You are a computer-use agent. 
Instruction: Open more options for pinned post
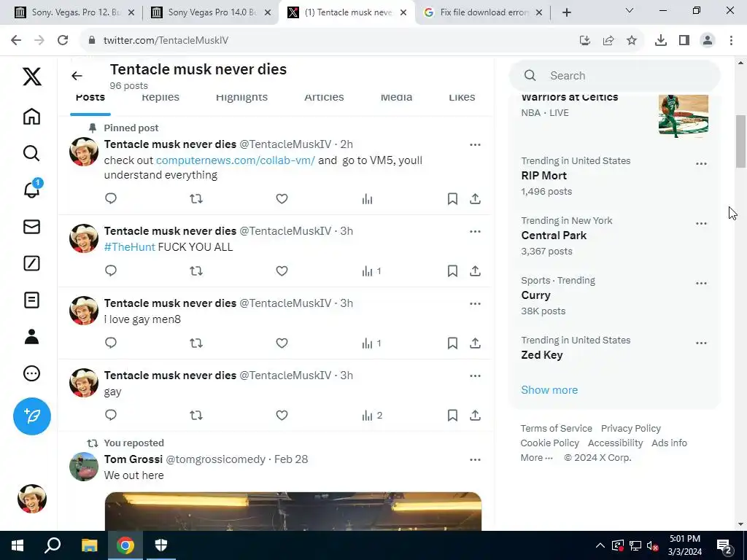(x=475, y=145)
